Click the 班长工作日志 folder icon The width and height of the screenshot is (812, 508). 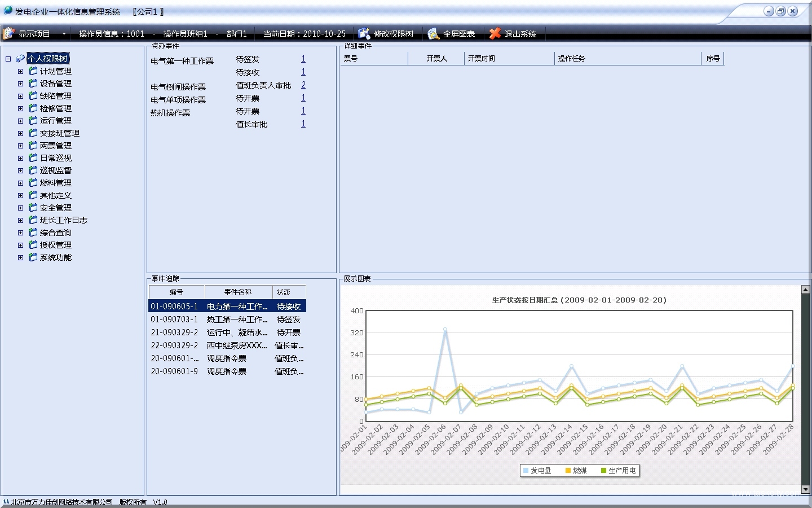33,220
